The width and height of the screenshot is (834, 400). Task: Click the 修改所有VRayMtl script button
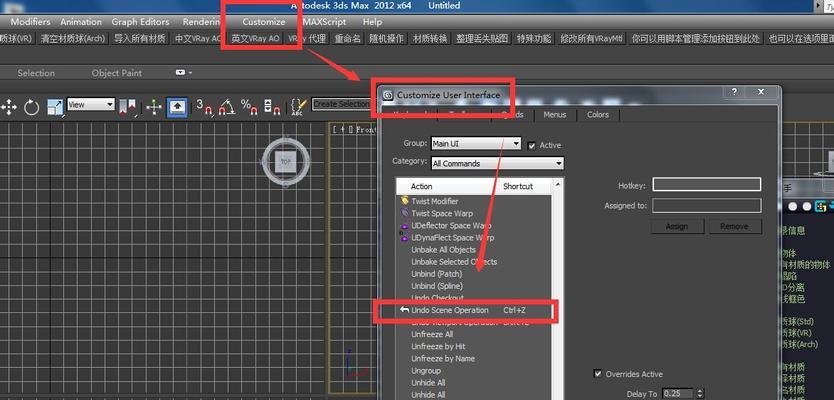pos(591,39)
